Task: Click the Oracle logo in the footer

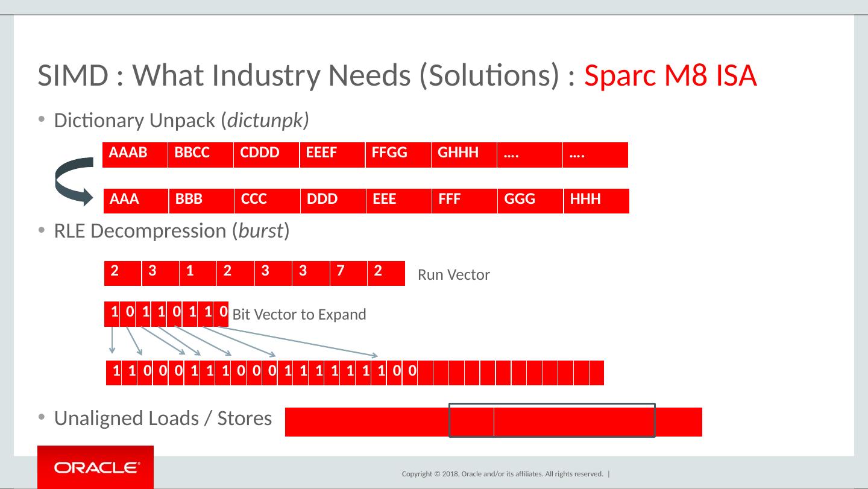Action: coord(96,467)
